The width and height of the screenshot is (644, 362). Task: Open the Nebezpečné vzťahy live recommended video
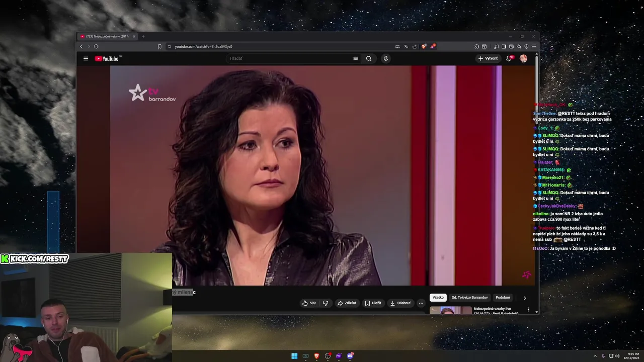(x=496, y=311)
